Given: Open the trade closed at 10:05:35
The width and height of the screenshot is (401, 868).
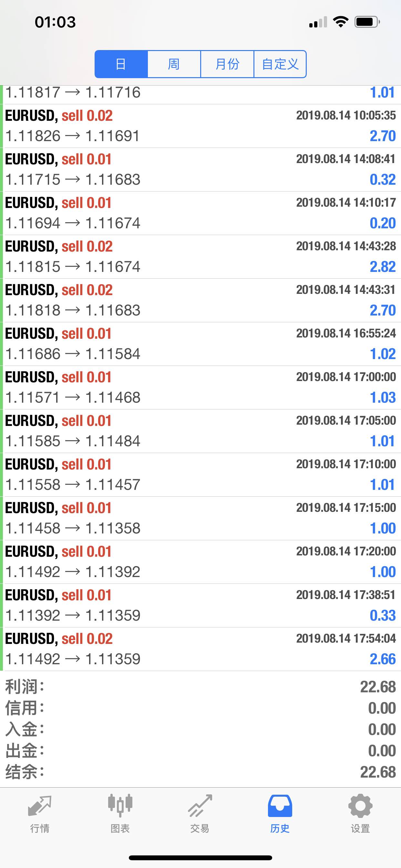Looking at the screenshot, I should [x=200, y=126].
